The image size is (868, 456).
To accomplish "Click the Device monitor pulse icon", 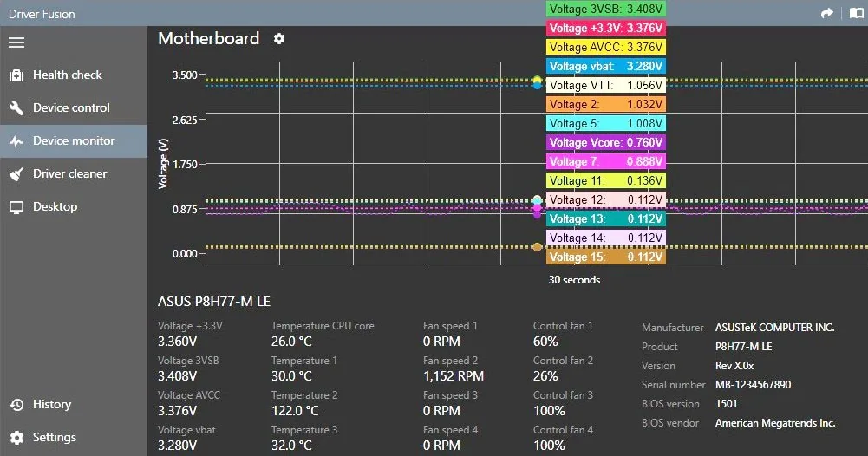I will [x=16, y=141].
